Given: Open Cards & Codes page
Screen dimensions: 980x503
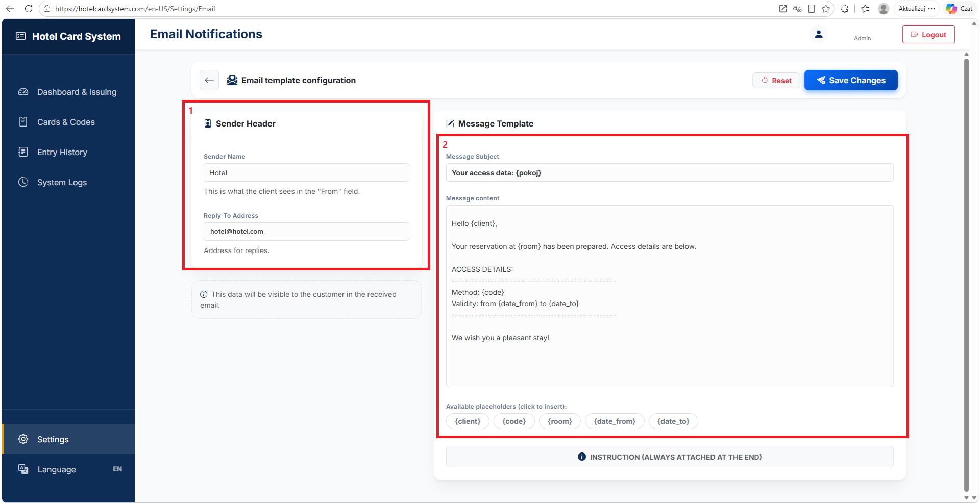Looking at the screenshot, I should pyautogui.click(x=68, y=122).
